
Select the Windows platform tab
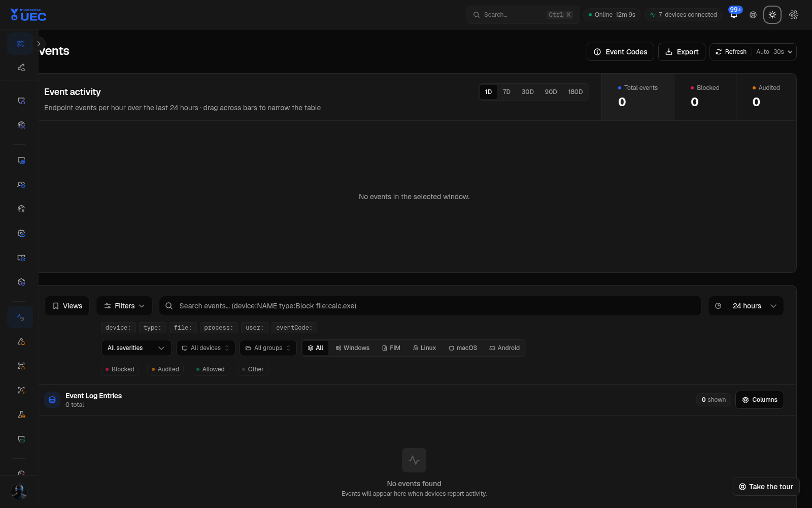[353, 348]
